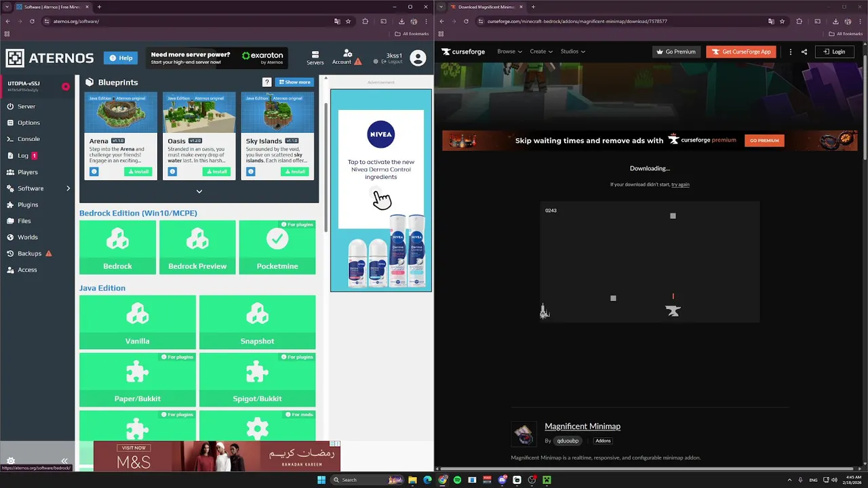Open Servers icon in Aternos header
The height and width of the screenshot is (488, 868).
[x=315, y=58]
